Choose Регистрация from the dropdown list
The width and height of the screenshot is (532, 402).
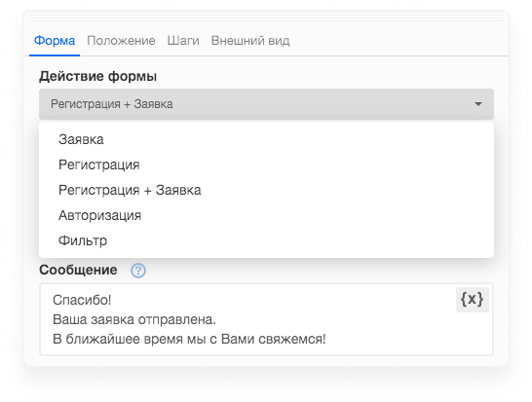click(x=266, y=164)
